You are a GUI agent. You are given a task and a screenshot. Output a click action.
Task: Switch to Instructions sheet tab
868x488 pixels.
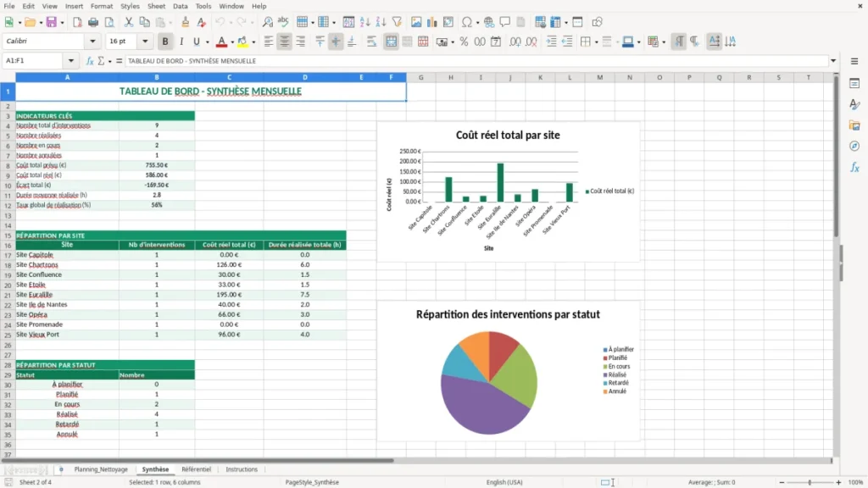click(242, 469)
